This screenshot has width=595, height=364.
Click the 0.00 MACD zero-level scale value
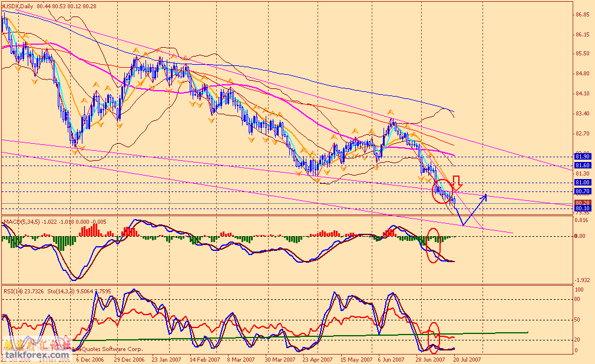pyautogui.click(x=580, y=236)
